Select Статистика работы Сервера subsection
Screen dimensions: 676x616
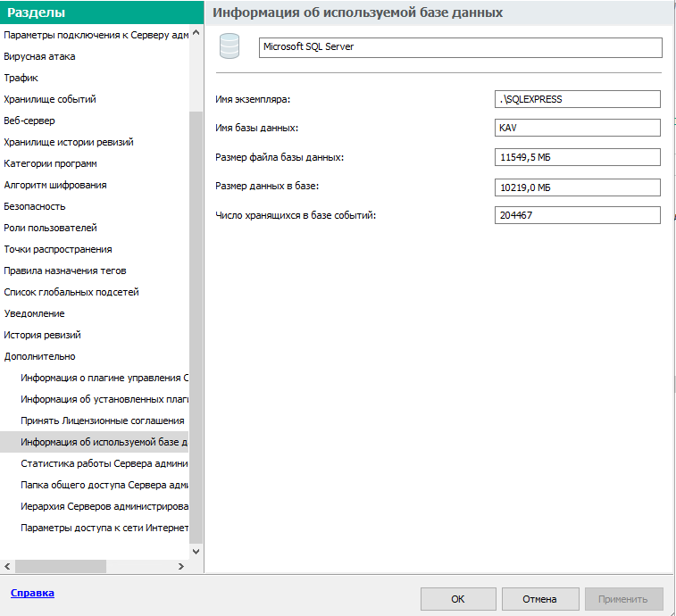pyautogui.click(x=104, y=463)
